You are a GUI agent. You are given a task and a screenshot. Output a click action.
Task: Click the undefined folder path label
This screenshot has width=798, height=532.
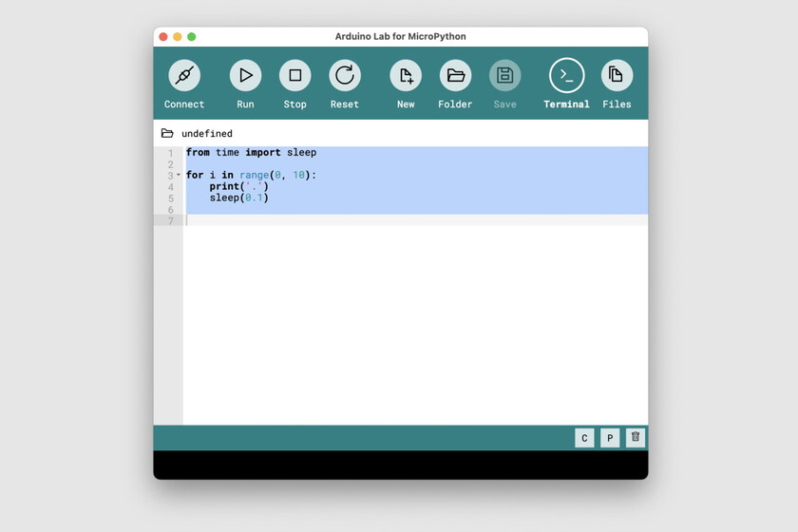(207, 134)
